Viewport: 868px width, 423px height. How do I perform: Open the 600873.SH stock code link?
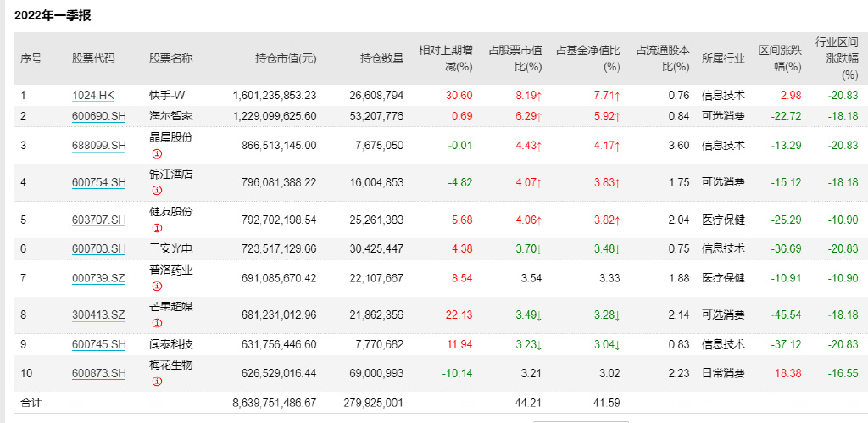coord(98,373)
